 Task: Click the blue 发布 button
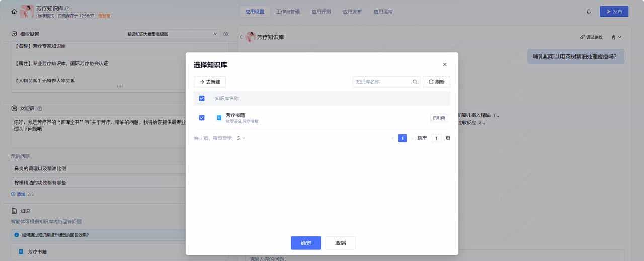614,11
